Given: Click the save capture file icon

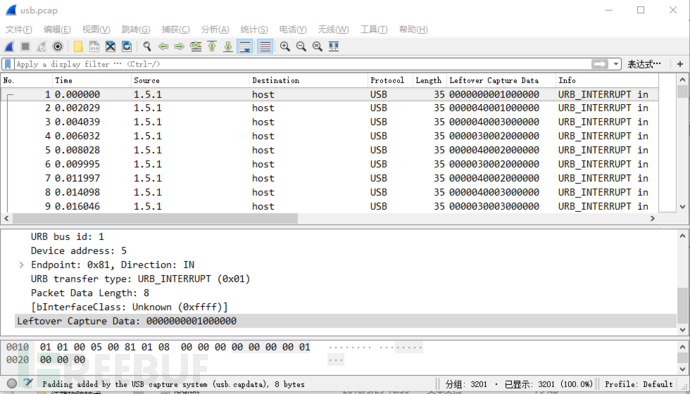Looking at the screenshot, I should pyautogui.click(x=94, y=46).
